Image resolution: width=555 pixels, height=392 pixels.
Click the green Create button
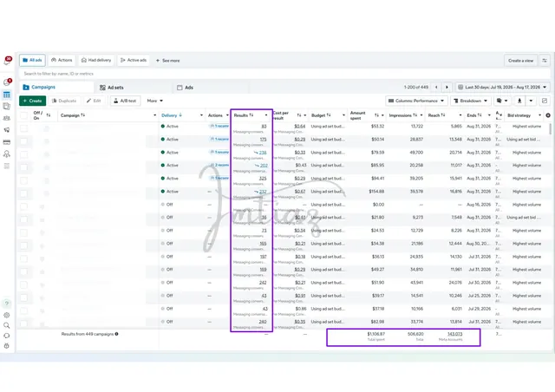click(x=33, y=101)
